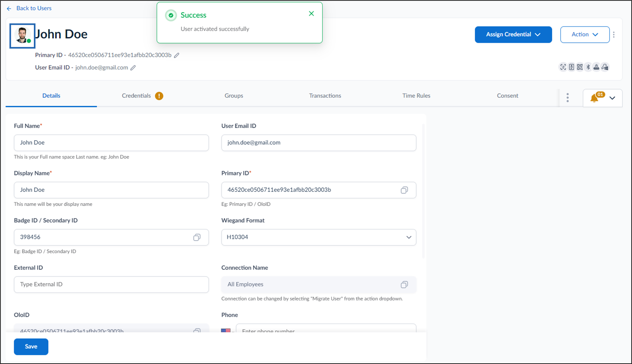Edit User Email ID with the pencil icon
Screen dimensions: 632x364
[133, 68]
